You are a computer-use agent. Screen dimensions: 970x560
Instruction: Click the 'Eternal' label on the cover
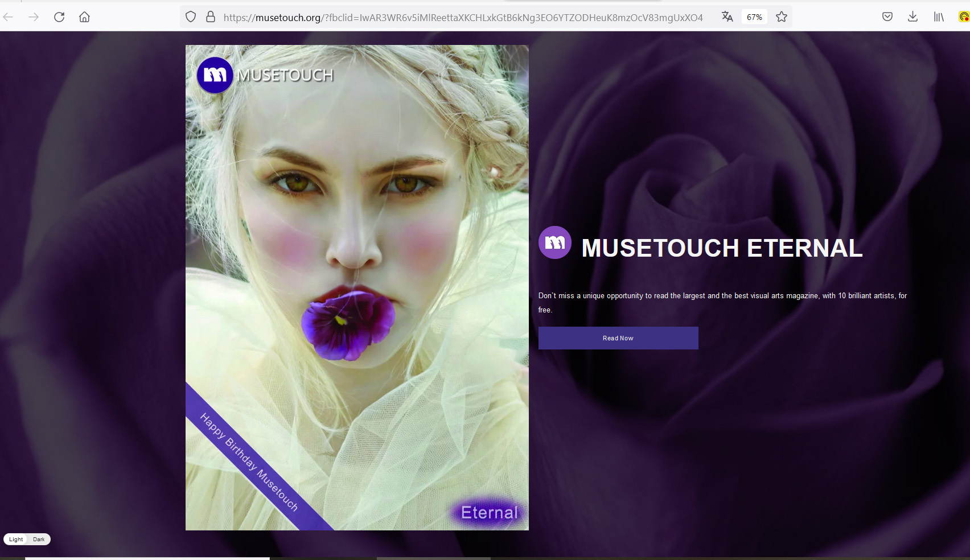(x=490, y=513)
